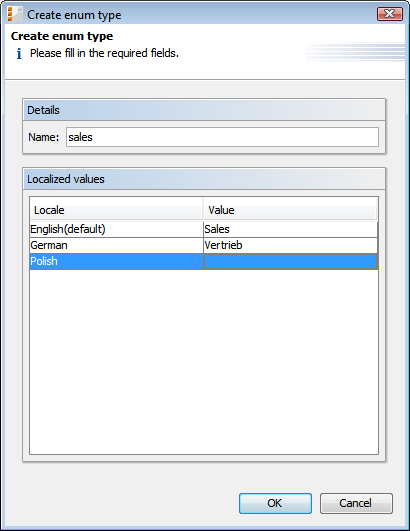Click the OK button
This screenshot has height=531, width=410.
pyautogui.click(x=275, y=503)
